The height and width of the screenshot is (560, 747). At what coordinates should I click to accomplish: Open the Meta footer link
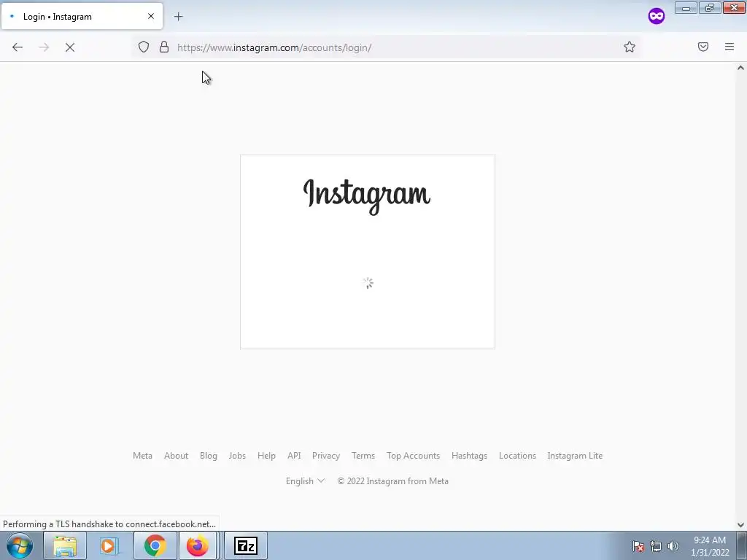[142, 456]
